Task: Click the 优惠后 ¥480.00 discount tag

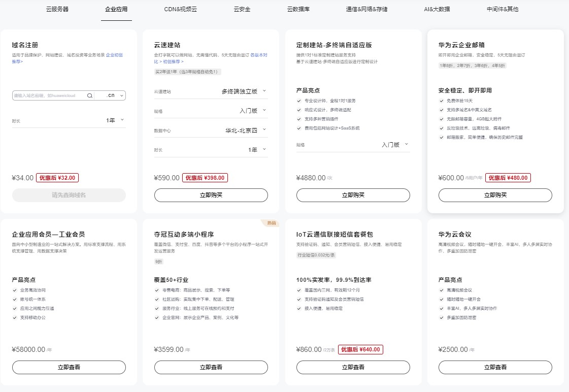Action: (x=508, y=178)
